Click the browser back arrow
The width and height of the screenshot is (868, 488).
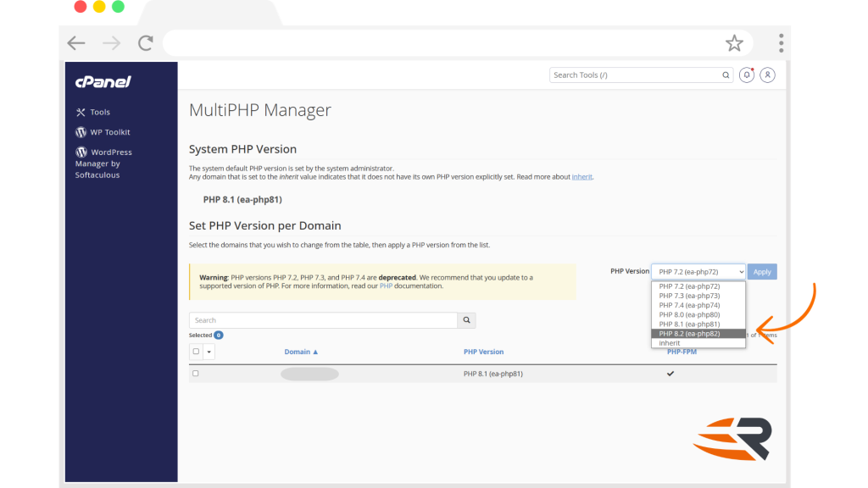pyautogui.click(x=76, y=43)
